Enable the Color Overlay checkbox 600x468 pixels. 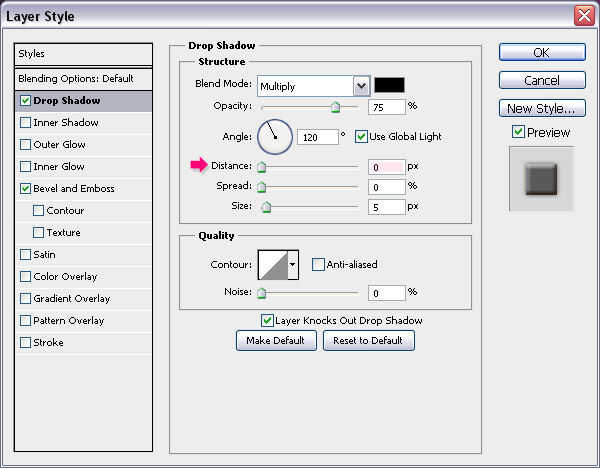pyautogui.click(x=25, y=277)
